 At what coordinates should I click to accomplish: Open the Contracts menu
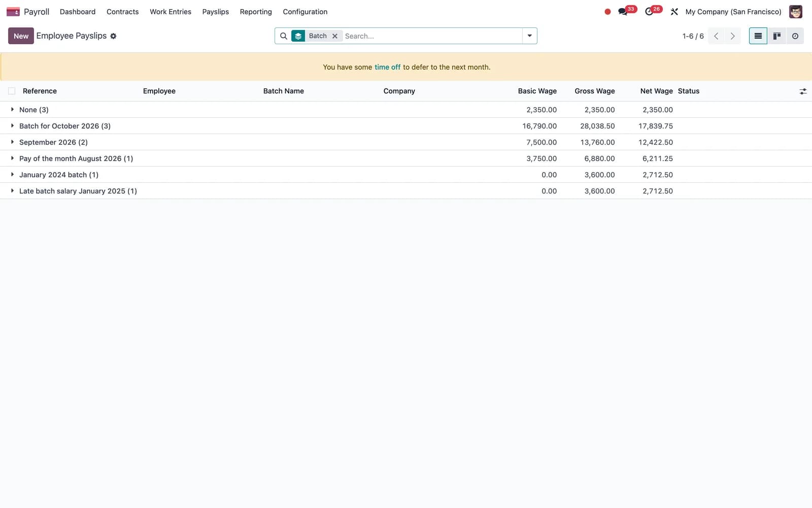(x=122, y=12)
